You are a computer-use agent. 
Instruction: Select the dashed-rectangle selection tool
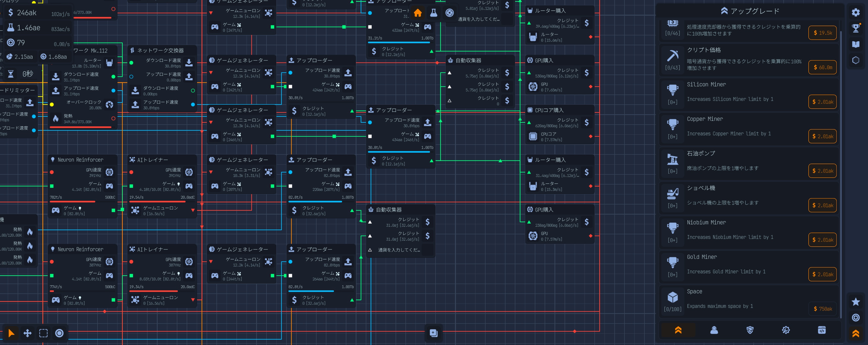coord(43,333)
